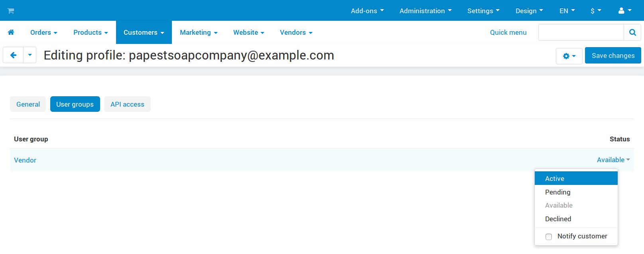The width and height of the screenshot is (644, 254).
Task: Click the Notify customer label text
Action: (x=582, y=236)
